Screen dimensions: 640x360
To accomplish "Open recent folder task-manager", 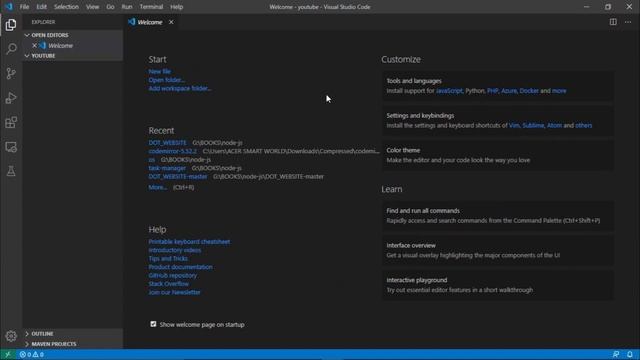I will 167,168.
